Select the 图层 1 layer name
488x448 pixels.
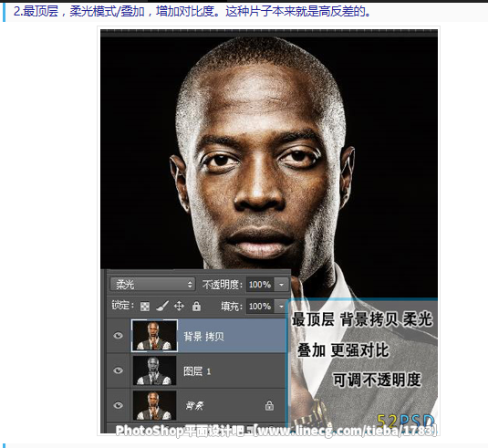(x=197, y=371)
